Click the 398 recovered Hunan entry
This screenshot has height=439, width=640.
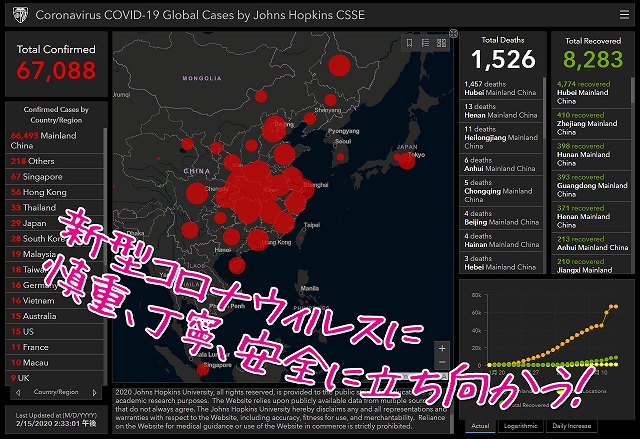pyautogui.click(x=591, y=155)
